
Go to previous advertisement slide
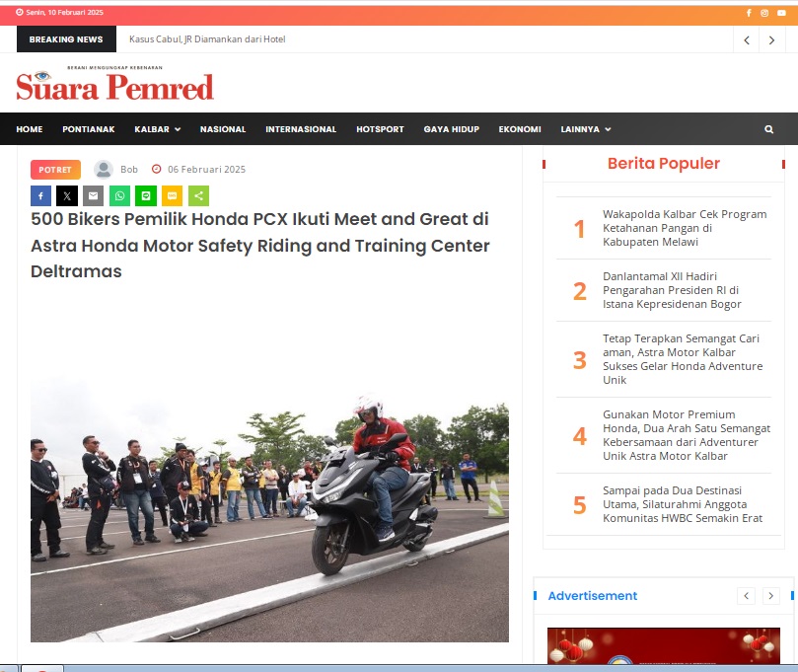click(746, 596)
